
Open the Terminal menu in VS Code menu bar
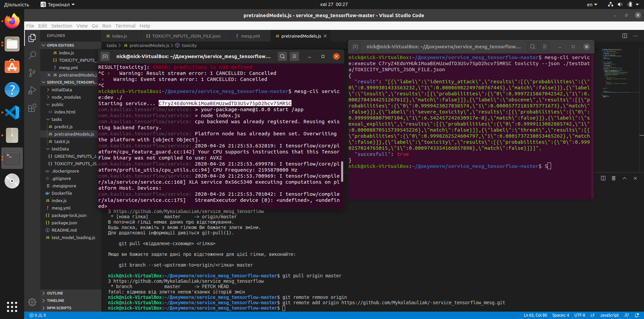[x=125, y=26]
